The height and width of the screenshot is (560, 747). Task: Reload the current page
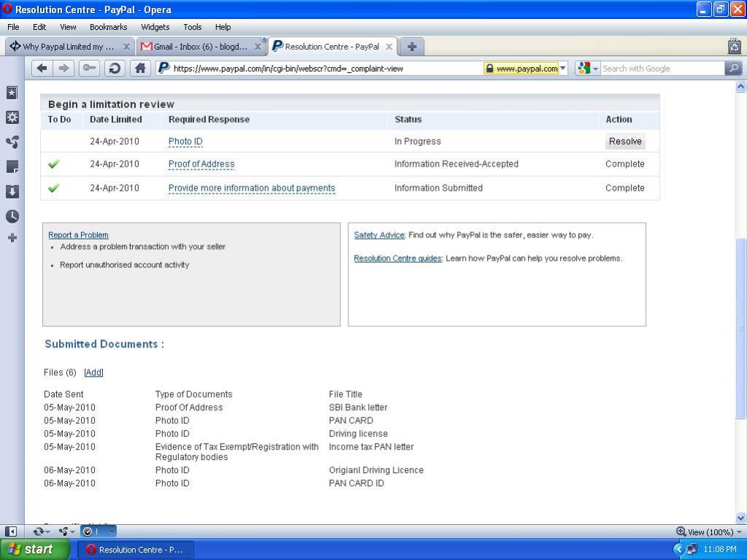click(114, 68)
